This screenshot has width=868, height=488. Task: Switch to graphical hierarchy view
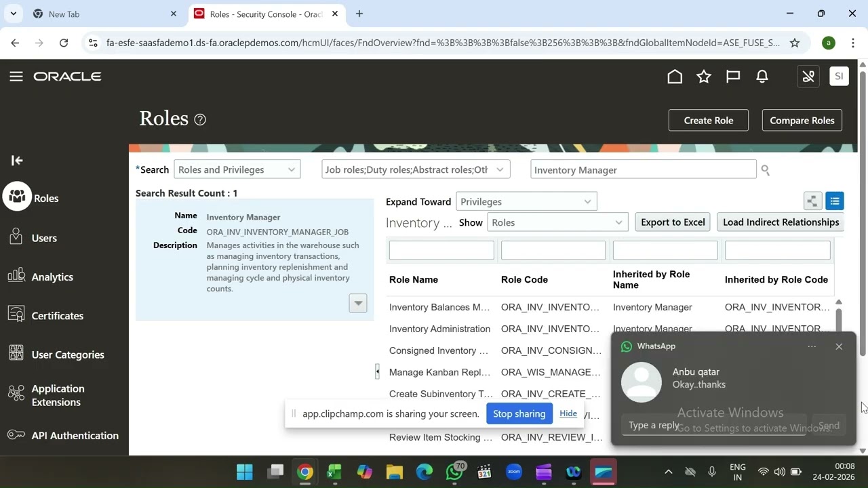click(812, 201)
